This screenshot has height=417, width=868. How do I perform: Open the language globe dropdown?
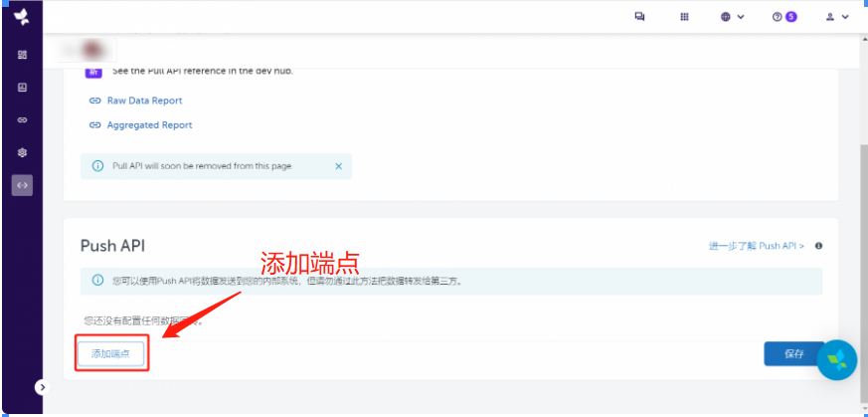coord(733,17)
